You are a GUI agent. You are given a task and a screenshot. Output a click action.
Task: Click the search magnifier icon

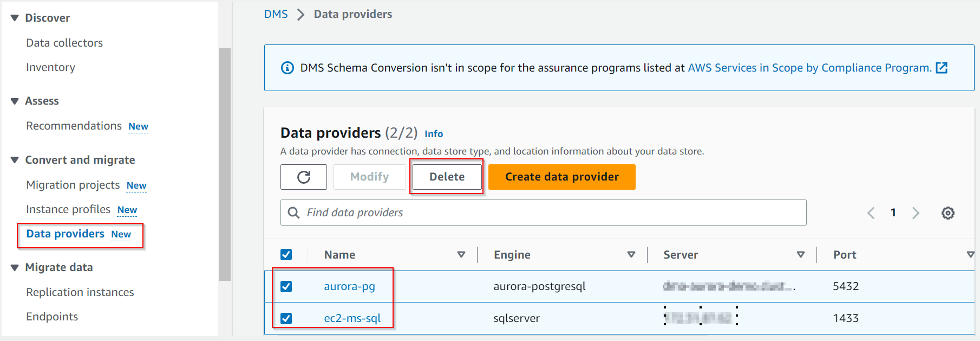(x=293, y=213)
